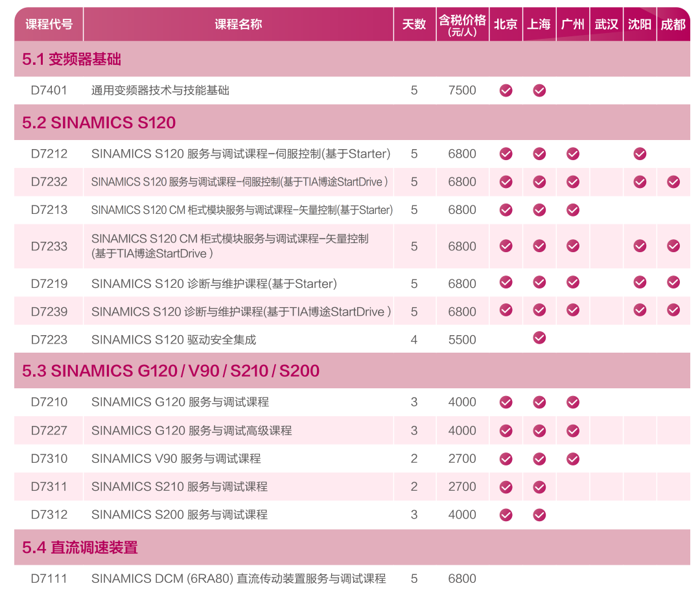700x610 pixels.
Task: Click the Beijing checkmark in row D7210
Action: [506, 403]
